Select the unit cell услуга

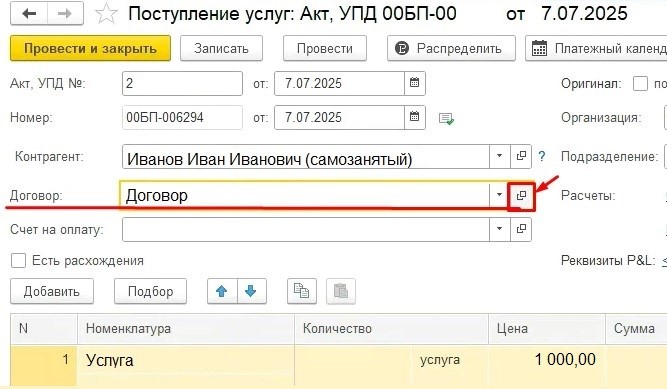[x=450, y=360]
